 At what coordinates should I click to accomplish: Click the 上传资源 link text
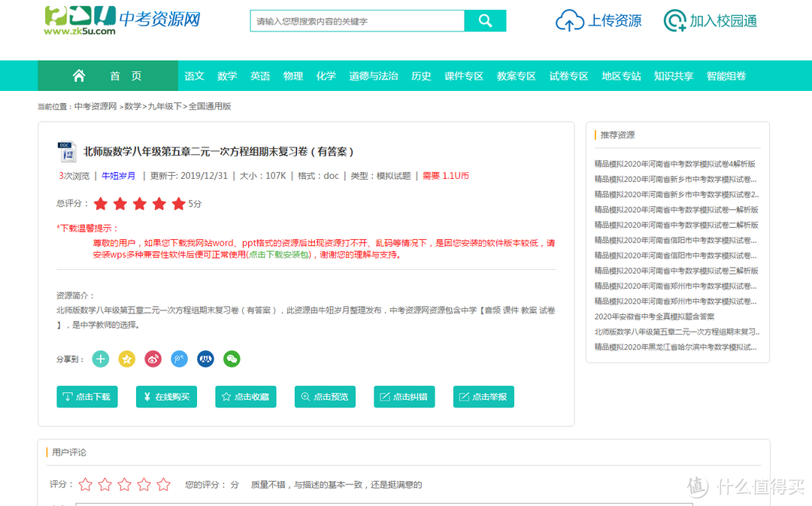(x=615, y=21)
